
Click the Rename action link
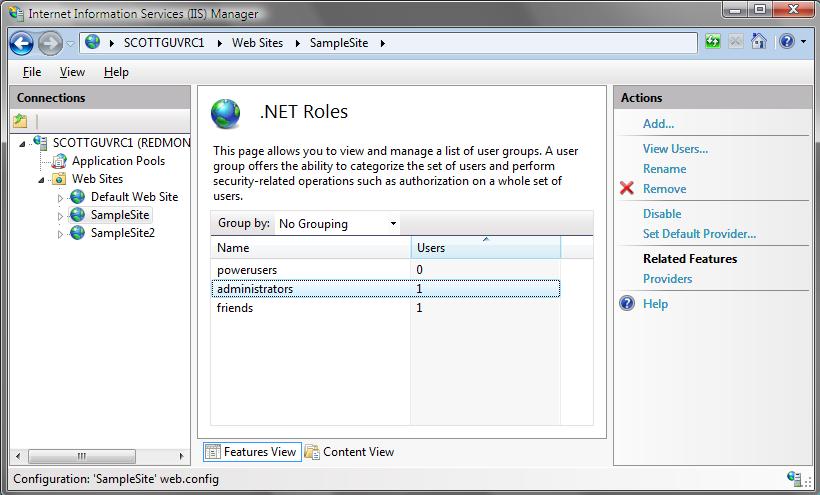point(664,169)
